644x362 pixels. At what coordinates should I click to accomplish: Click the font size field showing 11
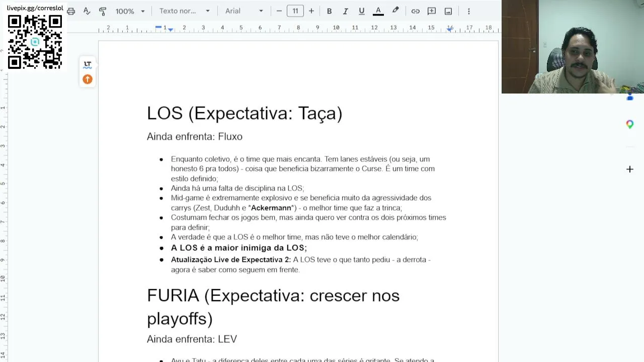[x=295, y=11]
